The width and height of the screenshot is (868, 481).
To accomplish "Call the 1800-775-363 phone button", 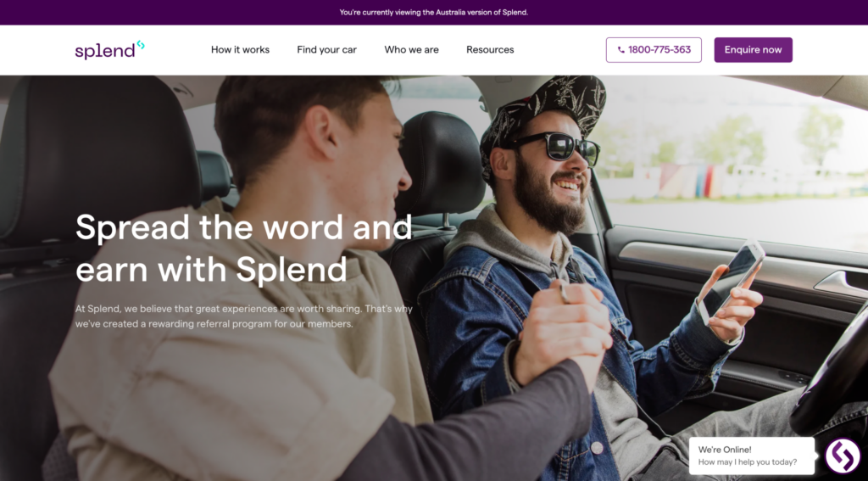I will pyautogui.click(x=654, y=50).
